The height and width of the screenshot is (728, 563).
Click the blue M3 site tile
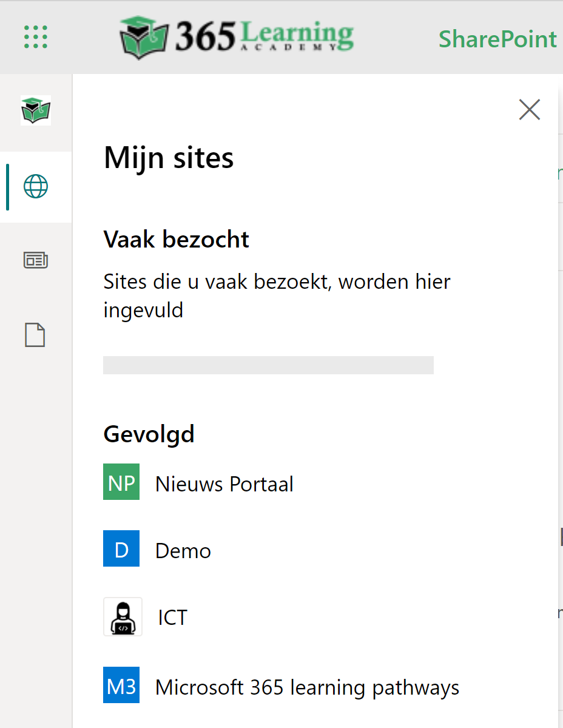coord(121,685)
